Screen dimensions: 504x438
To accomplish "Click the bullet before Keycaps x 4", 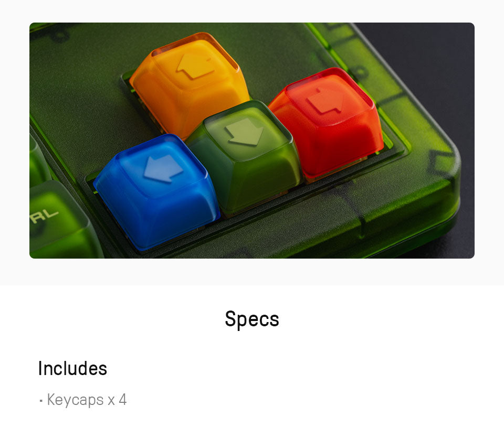I will click(x=41, y=400).
